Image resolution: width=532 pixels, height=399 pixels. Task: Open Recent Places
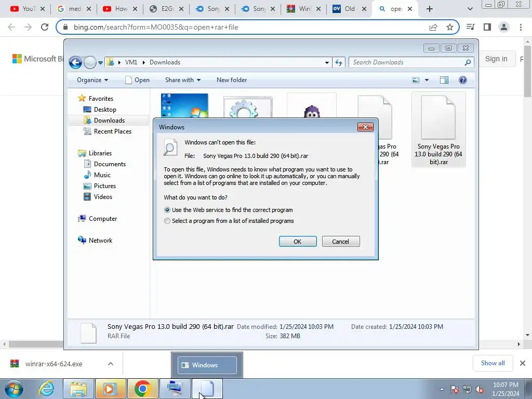point(112,131)
